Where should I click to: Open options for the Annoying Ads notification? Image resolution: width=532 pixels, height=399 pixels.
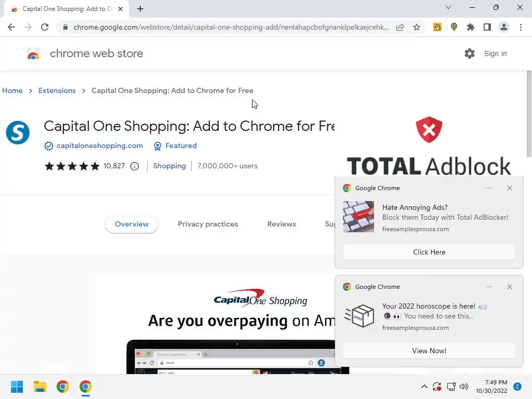coord(488,188)
